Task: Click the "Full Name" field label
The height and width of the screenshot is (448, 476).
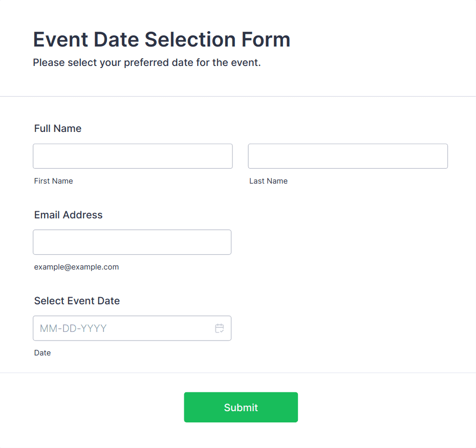Action: click(58, 128)
